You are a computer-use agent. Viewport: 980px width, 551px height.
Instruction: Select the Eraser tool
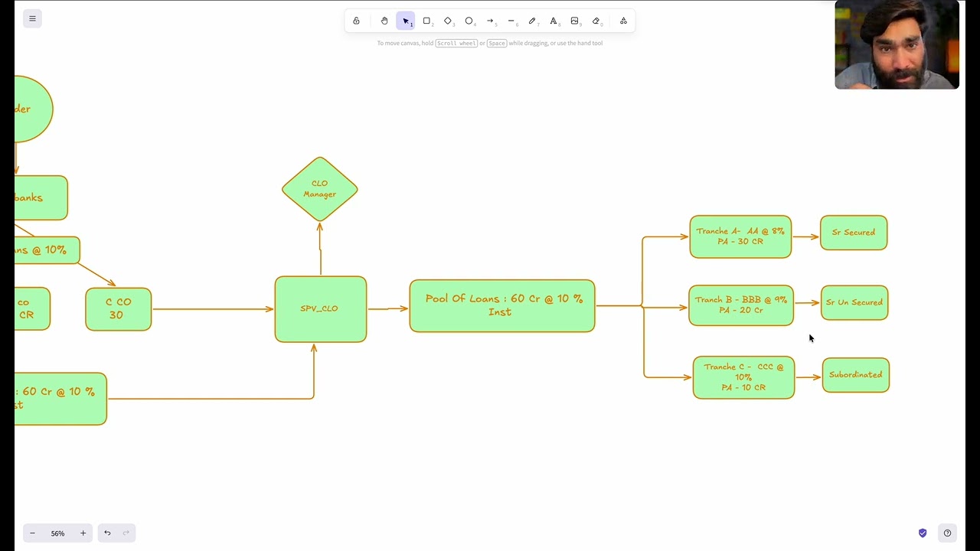[596, 21]
